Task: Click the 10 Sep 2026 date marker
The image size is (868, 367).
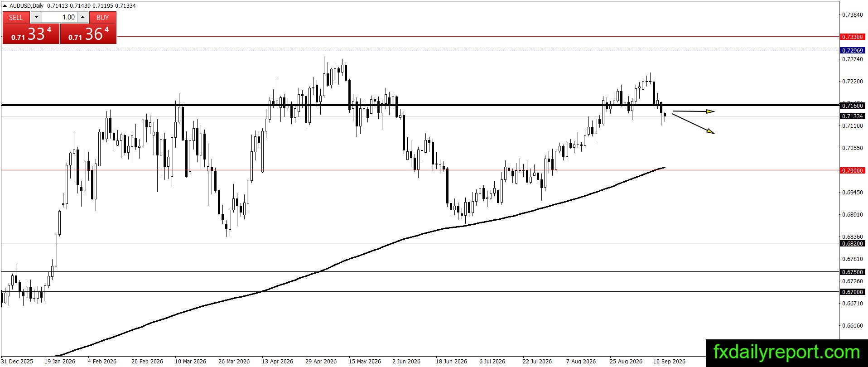Action: click(669, 361)
